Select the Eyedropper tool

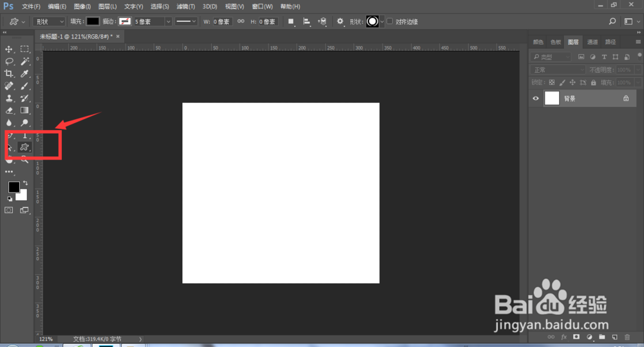pyautogui.click(x=24, y=74)
